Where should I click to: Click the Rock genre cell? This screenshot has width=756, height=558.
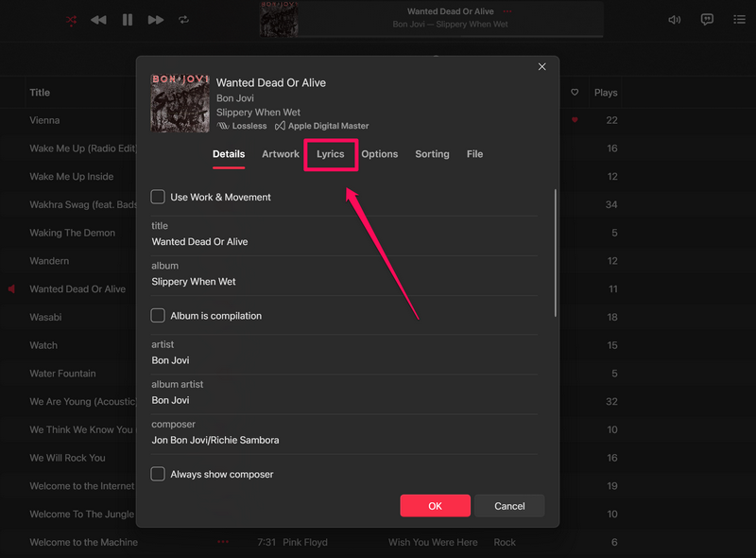(x=505, y=543)
